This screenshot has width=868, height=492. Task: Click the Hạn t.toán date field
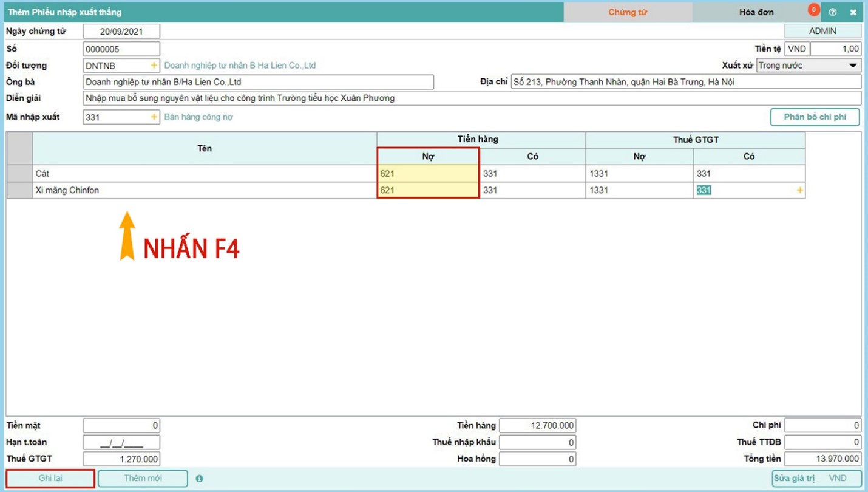(x=121, y=442)
